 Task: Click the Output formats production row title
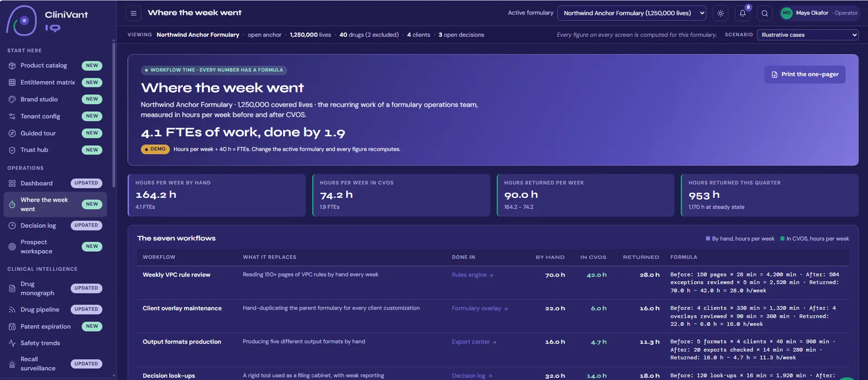(x=182, y=342)
